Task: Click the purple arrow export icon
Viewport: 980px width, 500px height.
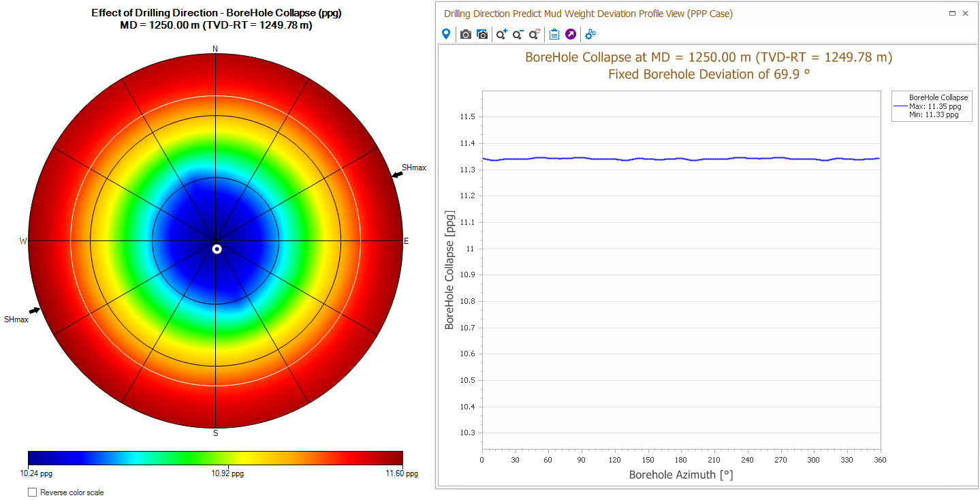Action: [571, 34]
